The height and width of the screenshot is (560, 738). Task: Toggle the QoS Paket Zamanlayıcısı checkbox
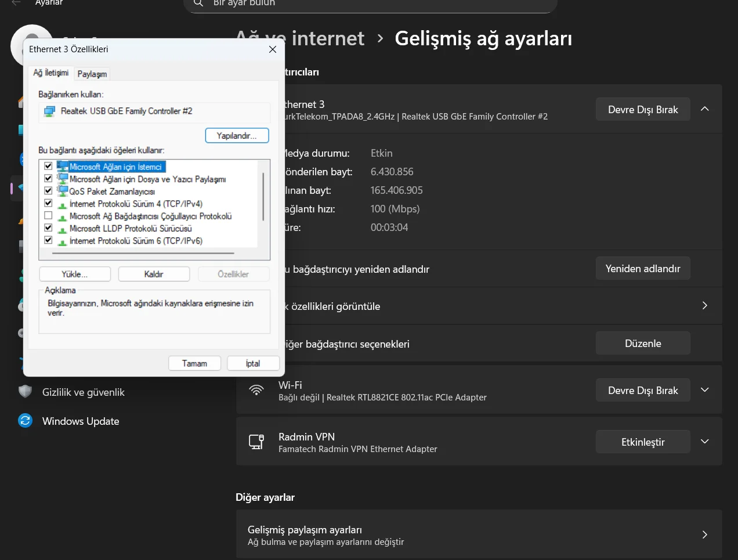point(48,190)
